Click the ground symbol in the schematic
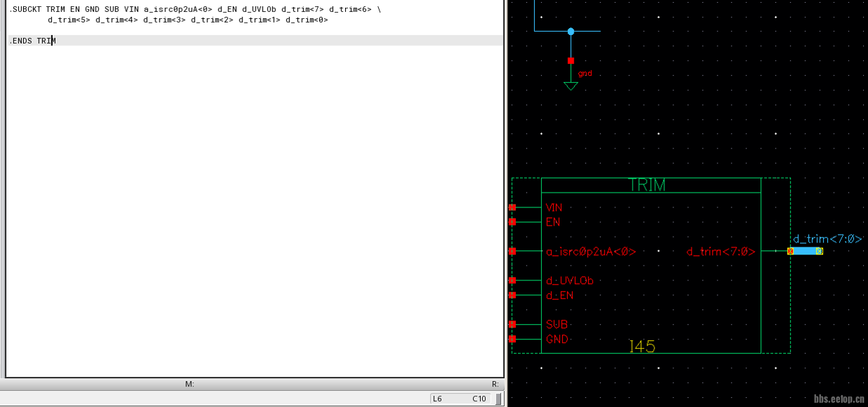Image resolution: width=868 pixels, height=407 pixels. coord(571,84)
